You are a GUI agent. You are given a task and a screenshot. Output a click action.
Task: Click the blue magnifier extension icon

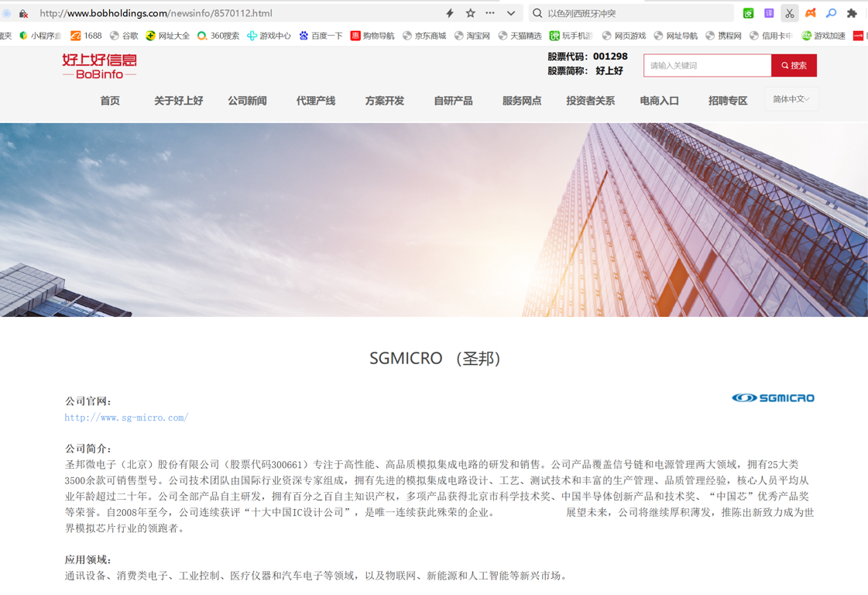tap(831, 13)
